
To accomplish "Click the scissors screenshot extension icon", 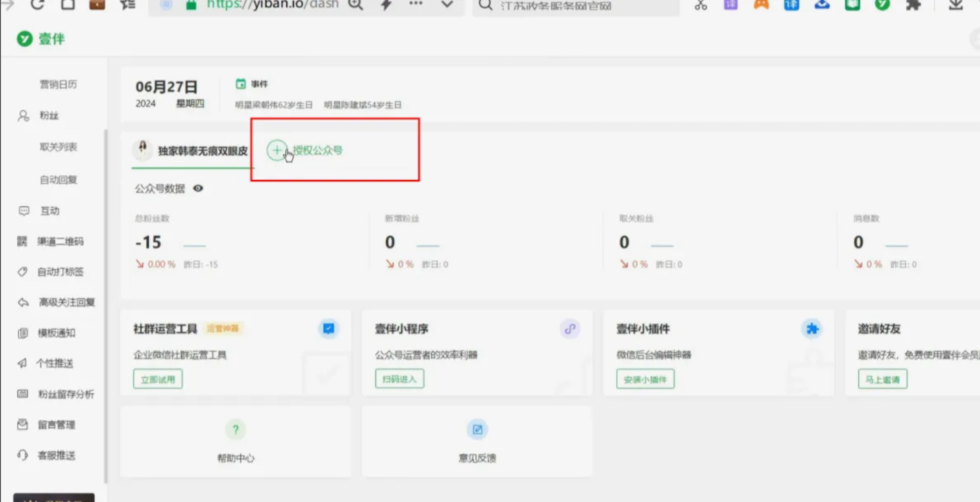I will [700, 5].
